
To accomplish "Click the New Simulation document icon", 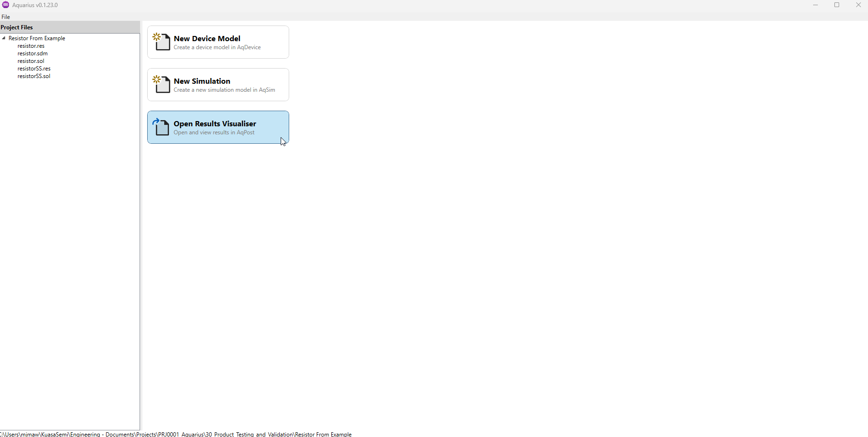I will click(x=161, y=85).
